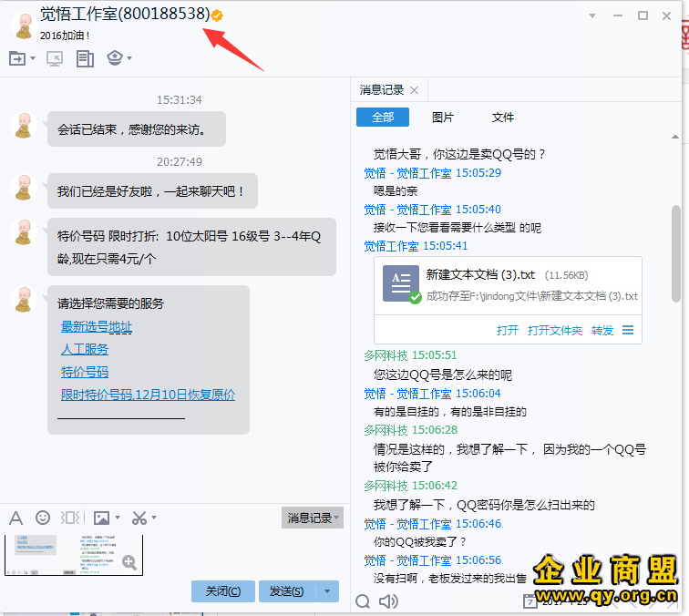Viewport: 689px width, 616px height.
Task: Switch to the 文件 records filter
Action: pos(503,118)
